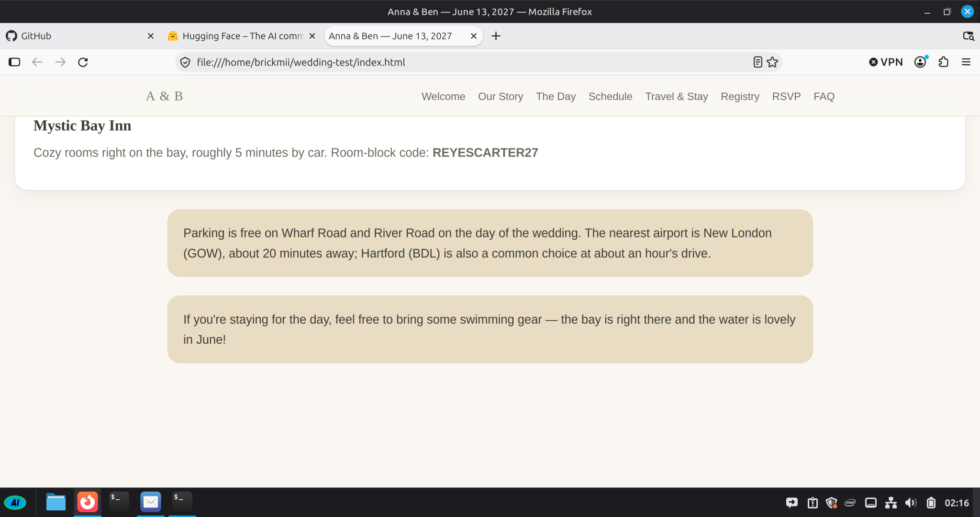Open the Firefox account icon
This screenshot has height=517, width=980.
click(x=921, y=62)
